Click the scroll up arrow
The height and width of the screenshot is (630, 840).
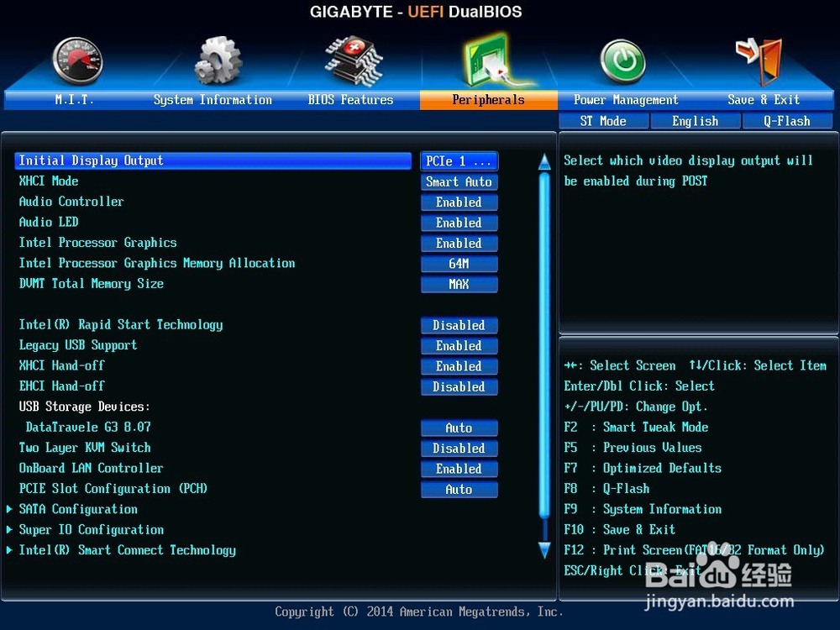click(544, 161)
